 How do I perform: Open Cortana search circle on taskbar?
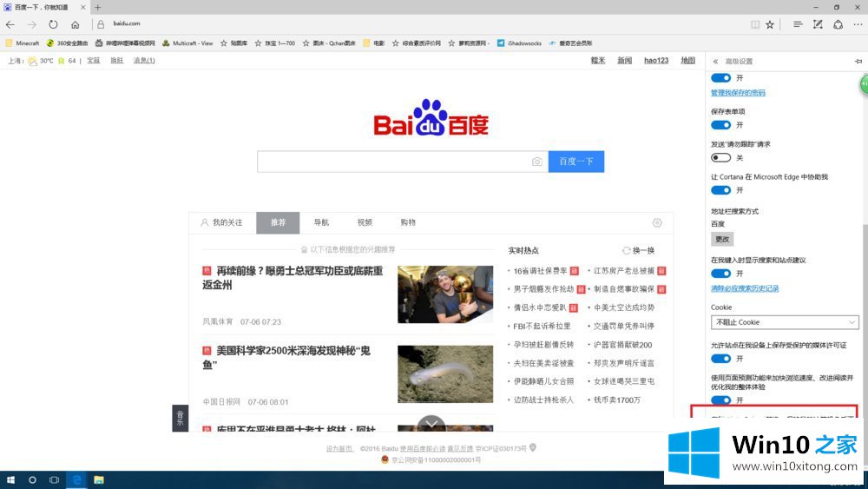click(x=32, y=479)
